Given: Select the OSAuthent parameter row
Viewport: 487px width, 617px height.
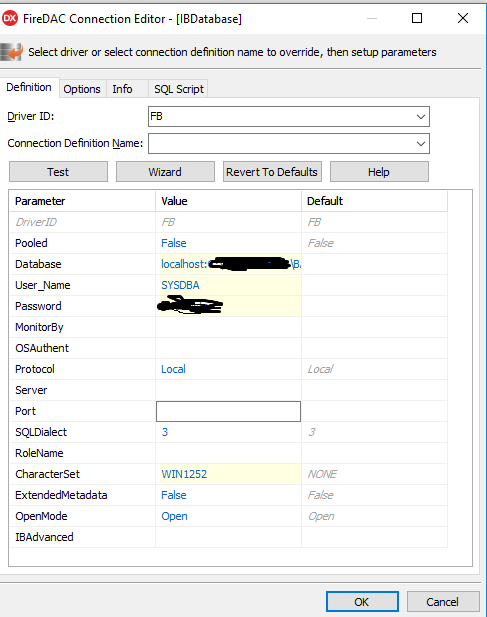Looking at the screenshot, I should (228, 348).
